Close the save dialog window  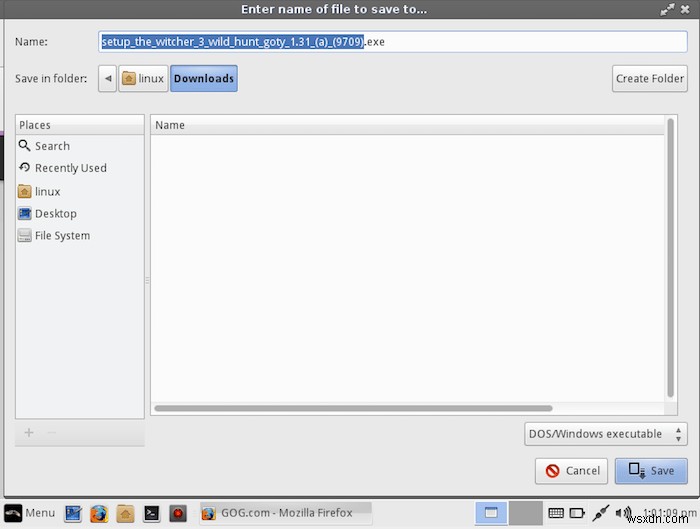coord(685,9)
